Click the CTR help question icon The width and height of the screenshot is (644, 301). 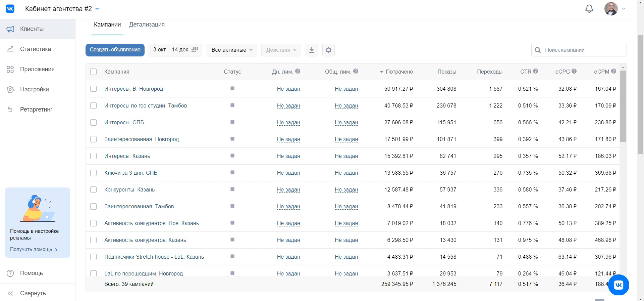coord(535,71)
